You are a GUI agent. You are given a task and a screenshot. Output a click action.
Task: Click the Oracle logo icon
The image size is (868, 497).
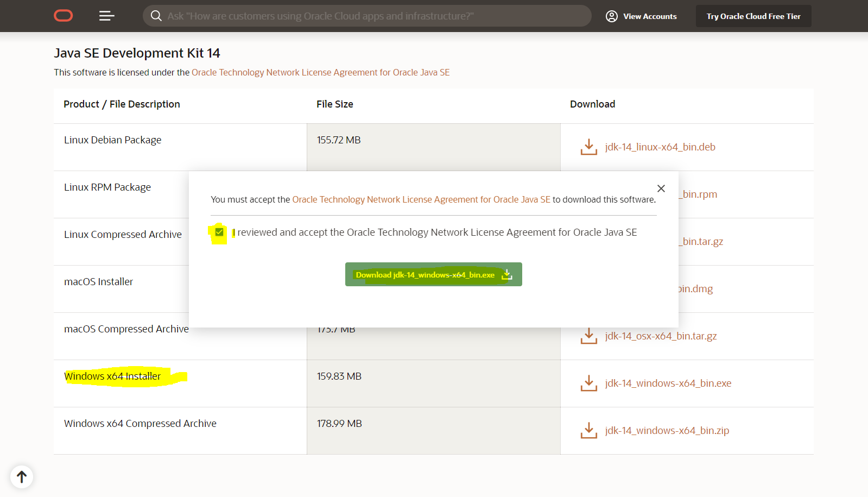(64, 16)
